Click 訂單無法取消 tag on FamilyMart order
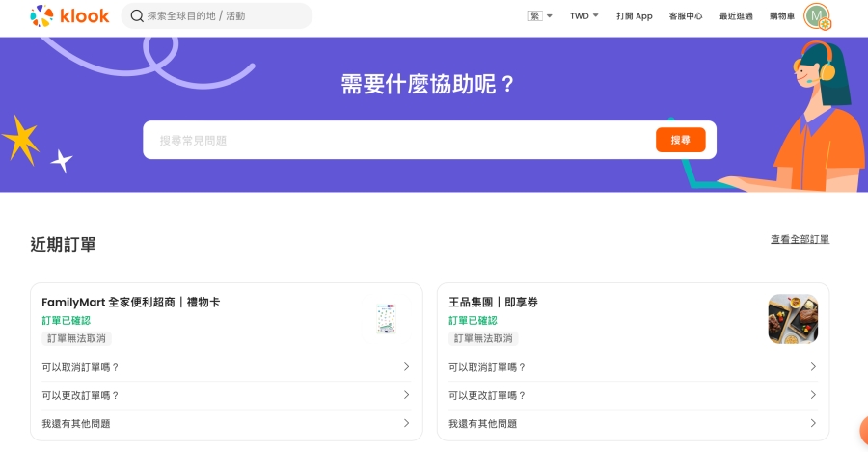The width and height of the screenshot is (868, 452). click(x=76, y=338)
